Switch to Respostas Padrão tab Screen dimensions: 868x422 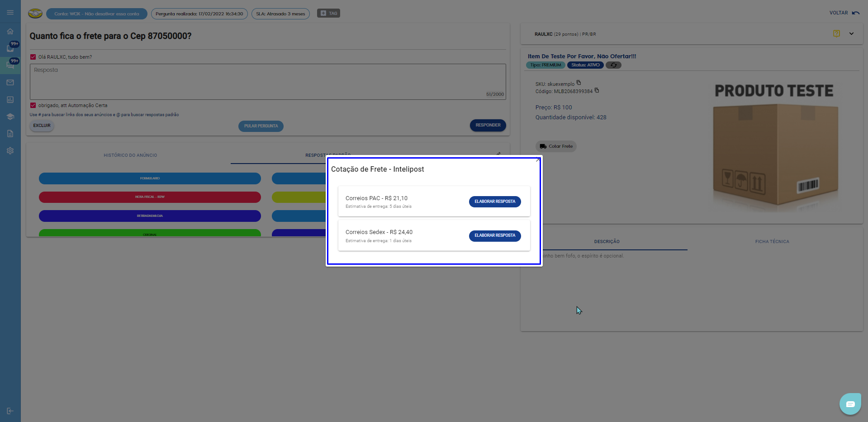point(328,155)
